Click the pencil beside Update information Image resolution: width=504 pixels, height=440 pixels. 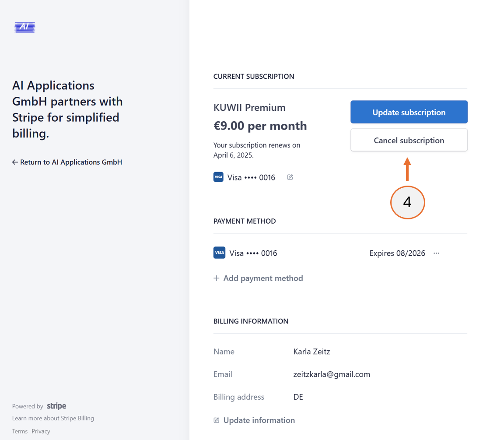(x=216, y=420)
